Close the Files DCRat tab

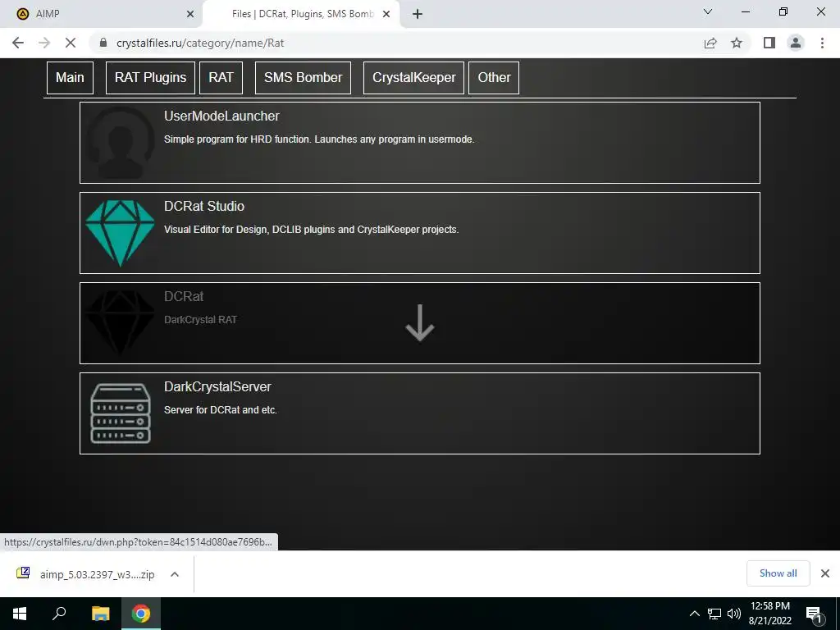386,14
